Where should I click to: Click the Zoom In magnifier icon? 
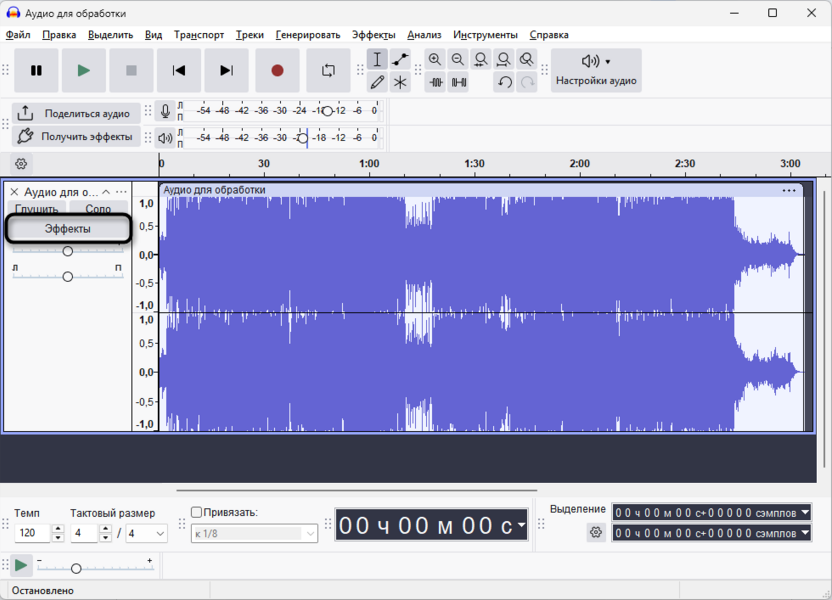(435, 59)
